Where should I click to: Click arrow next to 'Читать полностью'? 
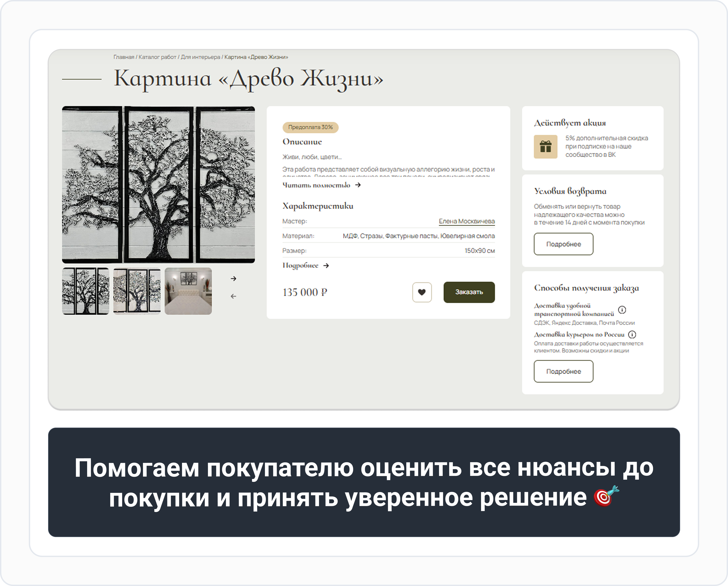[x=358, y=185]
